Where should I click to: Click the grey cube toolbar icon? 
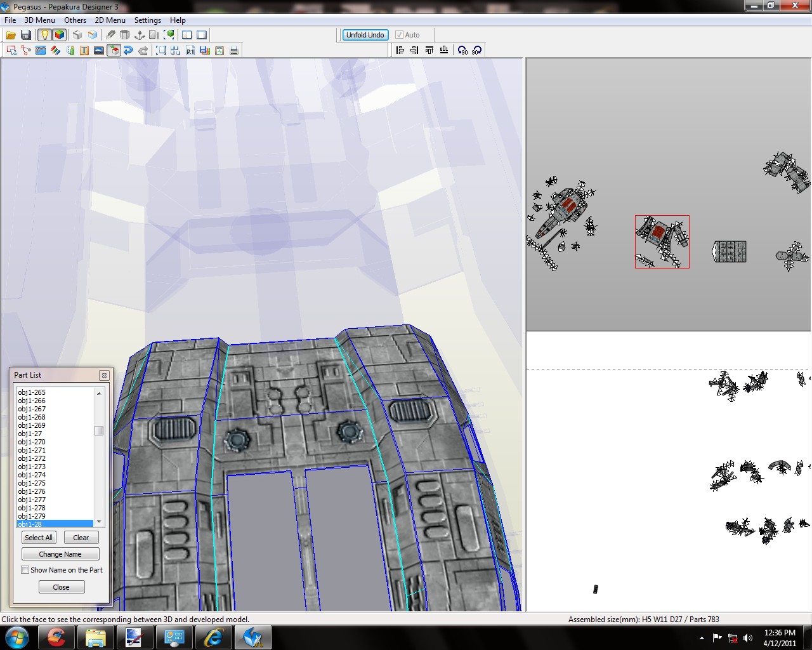click(77, 35)
